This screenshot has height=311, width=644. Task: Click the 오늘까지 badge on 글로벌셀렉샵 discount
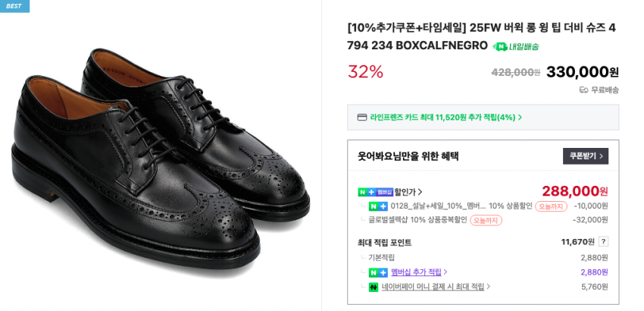tap(486, 221)
